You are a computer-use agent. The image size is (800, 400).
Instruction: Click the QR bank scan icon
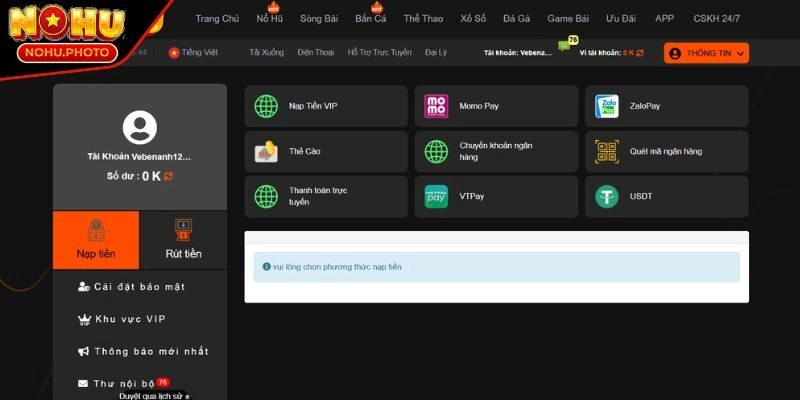[607, 151]
